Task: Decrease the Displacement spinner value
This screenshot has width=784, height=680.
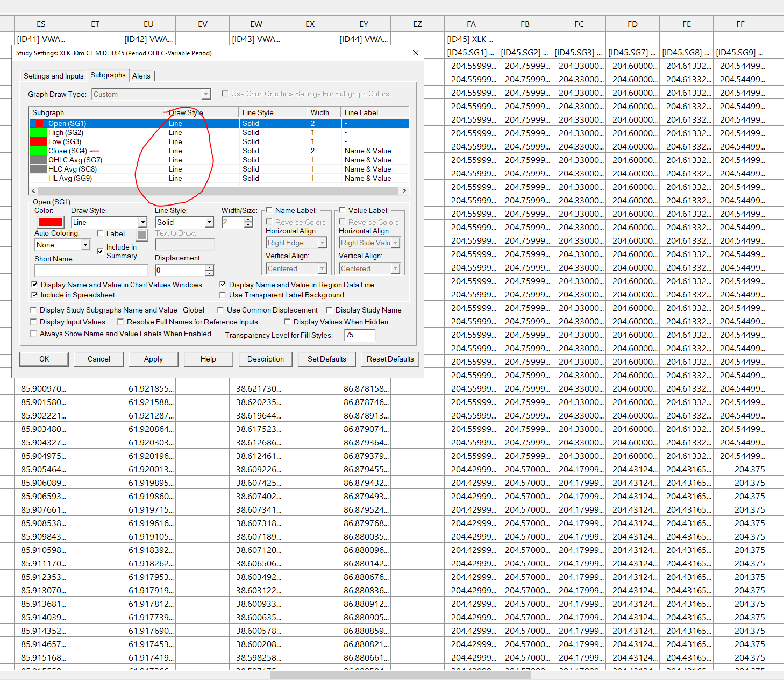Action: click(209, 273)
